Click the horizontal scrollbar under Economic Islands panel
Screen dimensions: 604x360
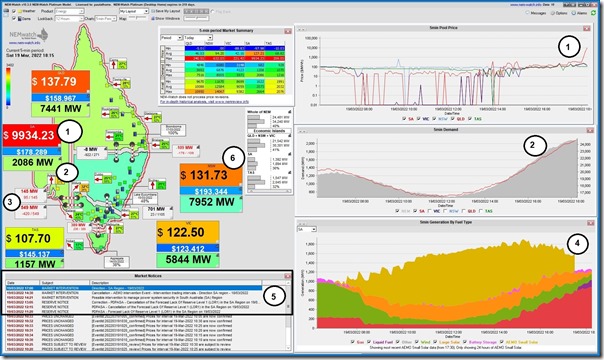[269, 191]
